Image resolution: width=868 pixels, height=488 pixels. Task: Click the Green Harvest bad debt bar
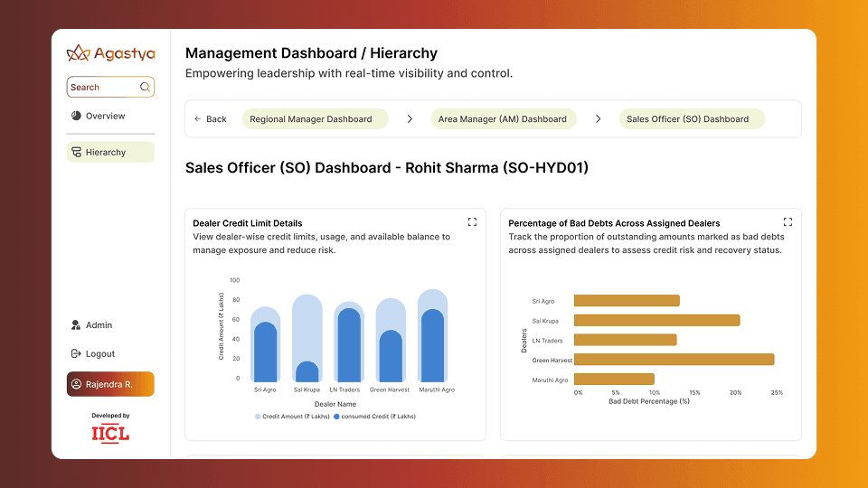(674, 360)
